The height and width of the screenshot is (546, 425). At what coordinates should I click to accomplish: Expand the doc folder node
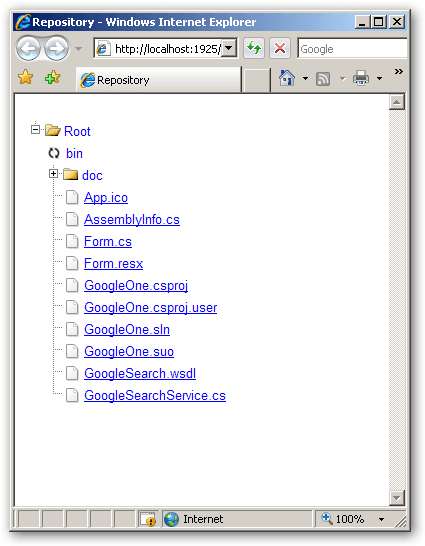click(x=53, y=173)
